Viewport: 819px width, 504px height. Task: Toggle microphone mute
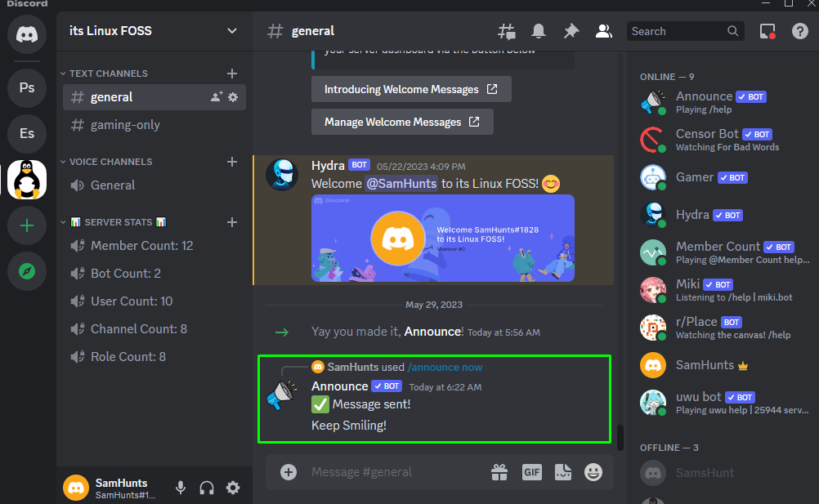tap(181, 488)
